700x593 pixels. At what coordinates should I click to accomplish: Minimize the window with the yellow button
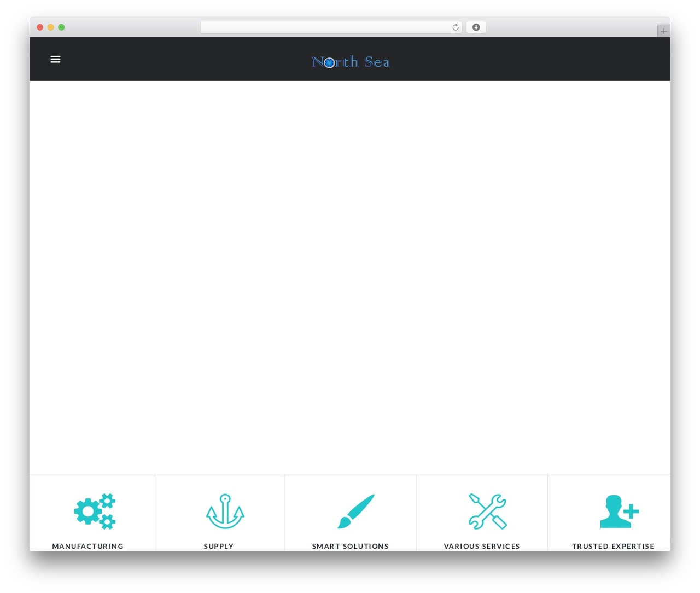point(50,27)
